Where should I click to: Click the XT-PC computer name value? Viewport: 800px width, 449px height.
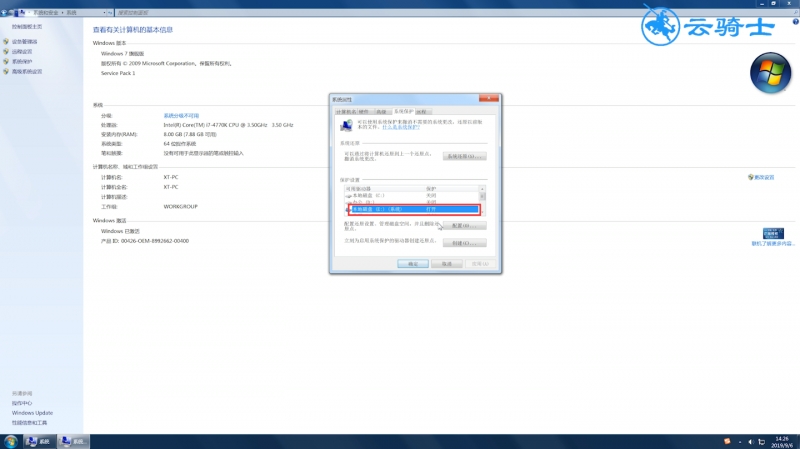[x=171, y=178]
